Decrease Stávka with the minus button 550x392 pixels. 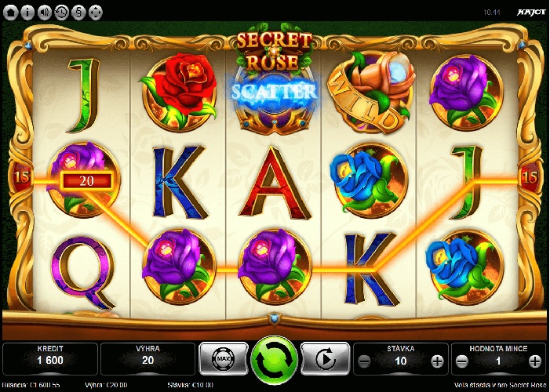point(365,361)
